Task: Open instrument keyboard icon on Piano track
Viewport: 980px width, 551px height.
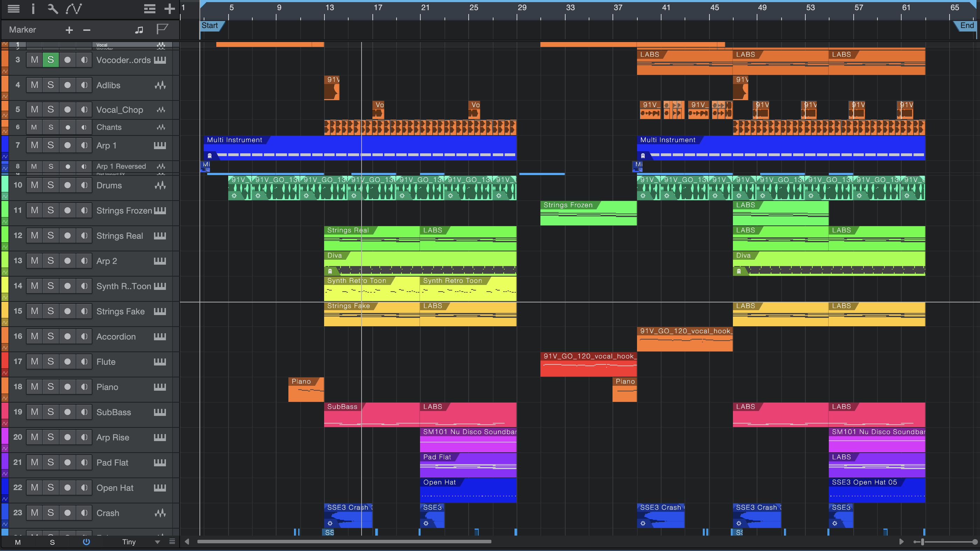Action: click(x=160, y=387)
